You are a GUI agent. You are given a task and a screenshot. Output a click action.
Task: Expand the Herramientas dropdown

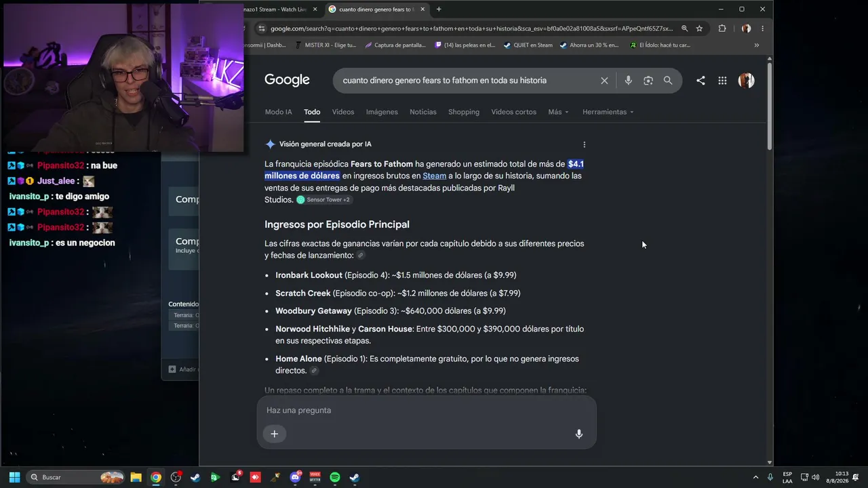(x=608, y=112)
